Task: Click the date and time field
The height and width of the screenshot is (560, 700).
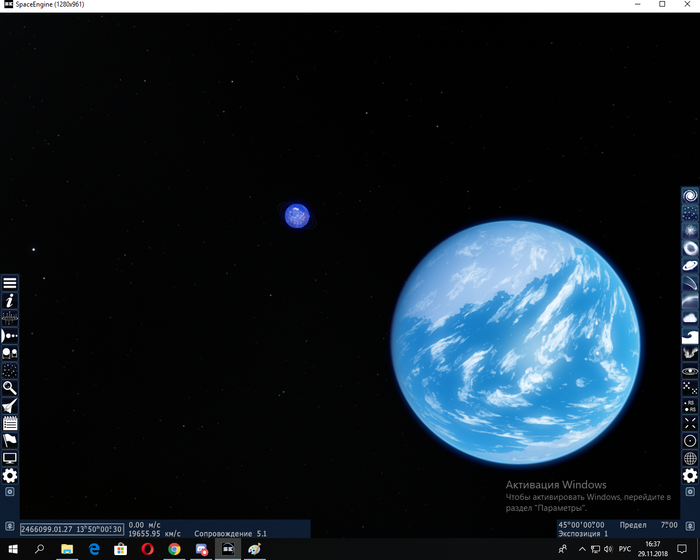Action: (x=72, y=529)
